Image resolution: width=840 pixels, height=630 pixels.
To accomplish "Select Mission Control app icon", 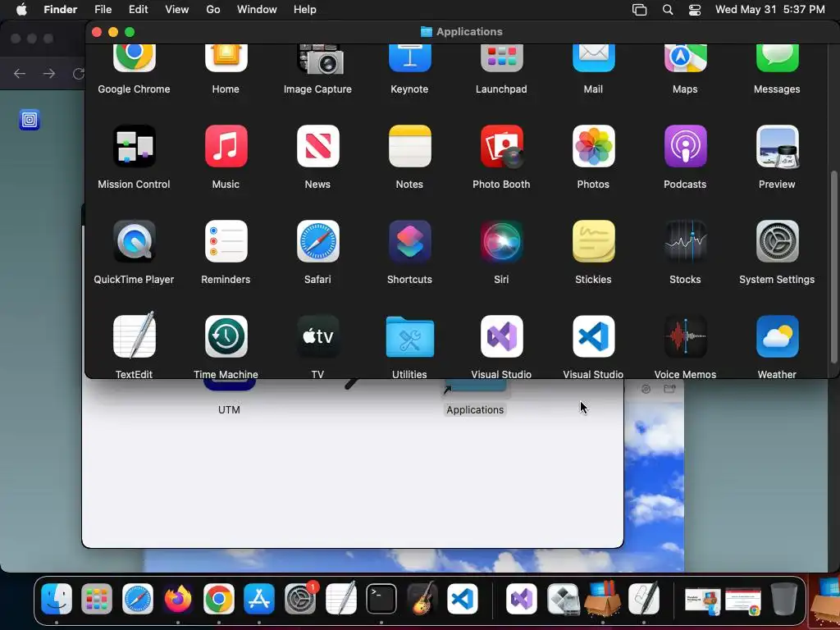I will click(134, 146).
